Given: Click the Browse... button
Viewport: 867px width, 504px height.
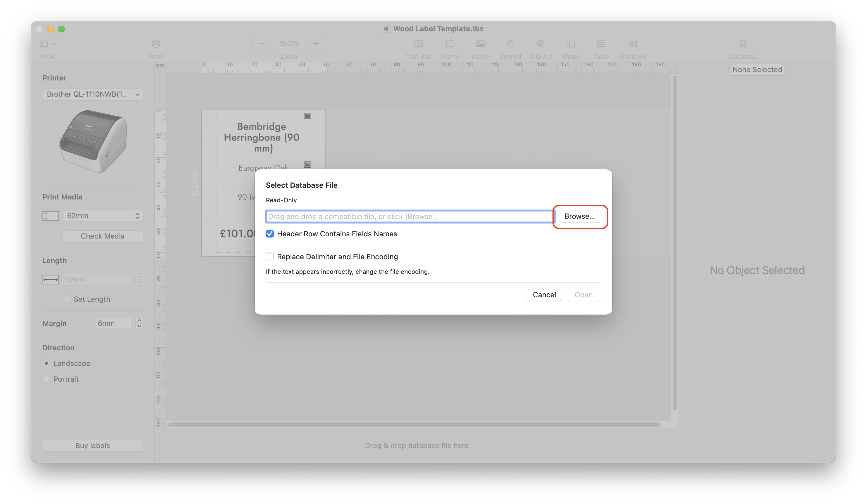Looking at the screenshot, I should point(579,217).
